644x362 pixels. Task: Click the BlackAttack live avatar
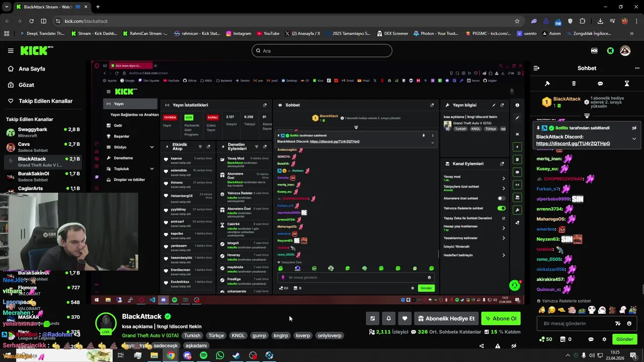[x=106, y=323]
